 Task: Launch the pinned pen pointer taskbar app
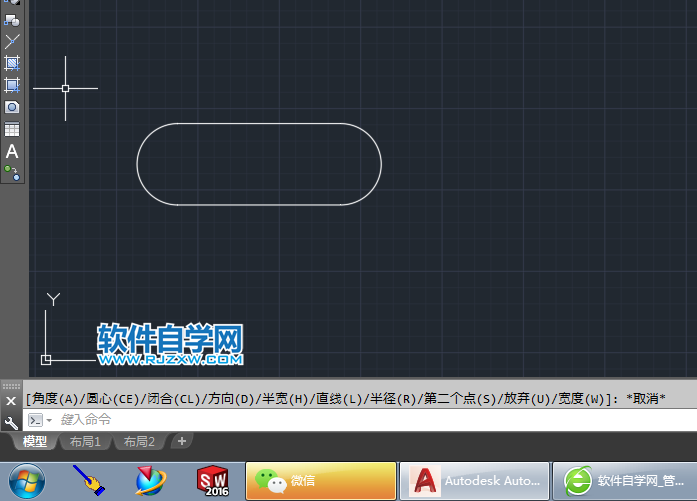(x=89, y=481)
